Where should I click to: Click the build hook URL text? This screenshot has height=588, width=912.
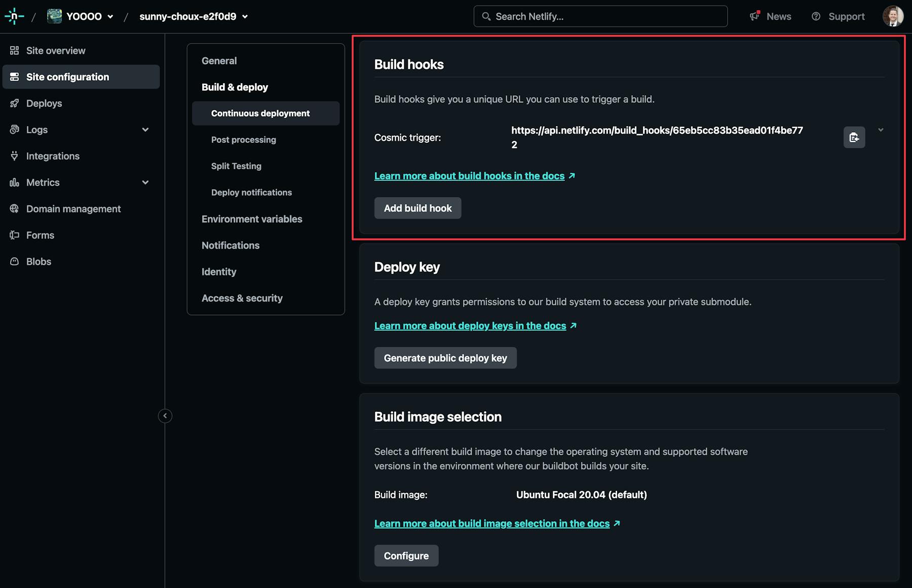point(657,137)
